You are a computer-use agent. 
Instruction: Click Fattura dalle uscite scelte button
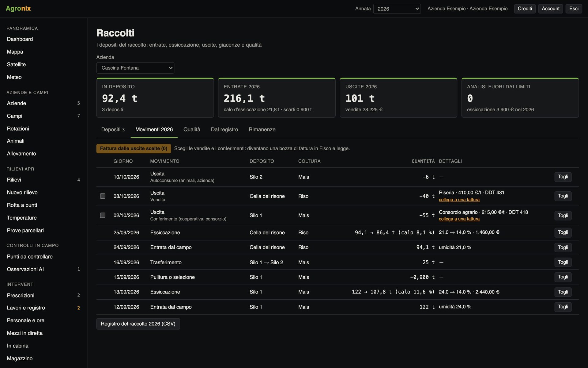[x=134, y=148]
